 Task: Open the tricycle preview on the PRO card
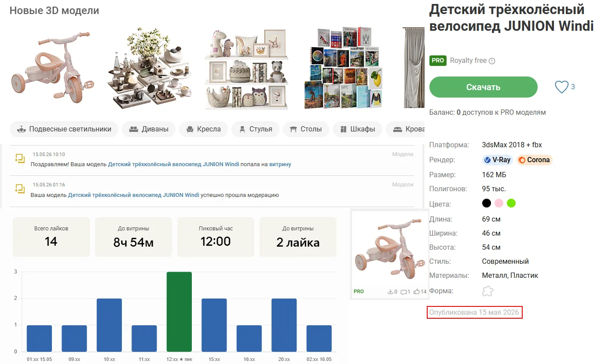pos(390,249)
